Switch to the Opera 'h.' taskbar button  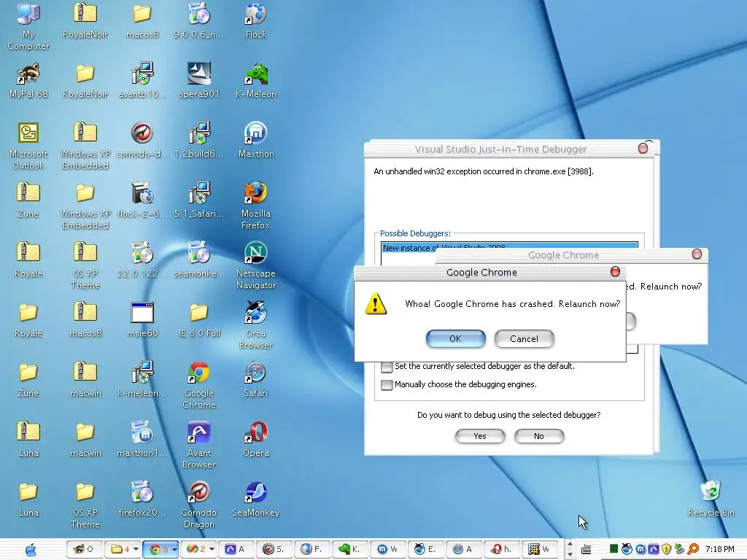(501, 550)
